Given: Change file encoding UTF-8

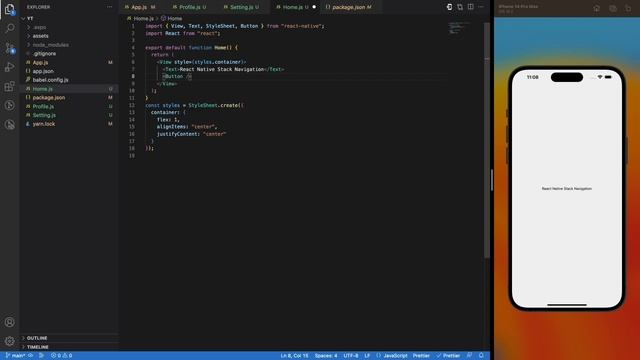Looking at the screenshot, I should (x=351, y=356).
